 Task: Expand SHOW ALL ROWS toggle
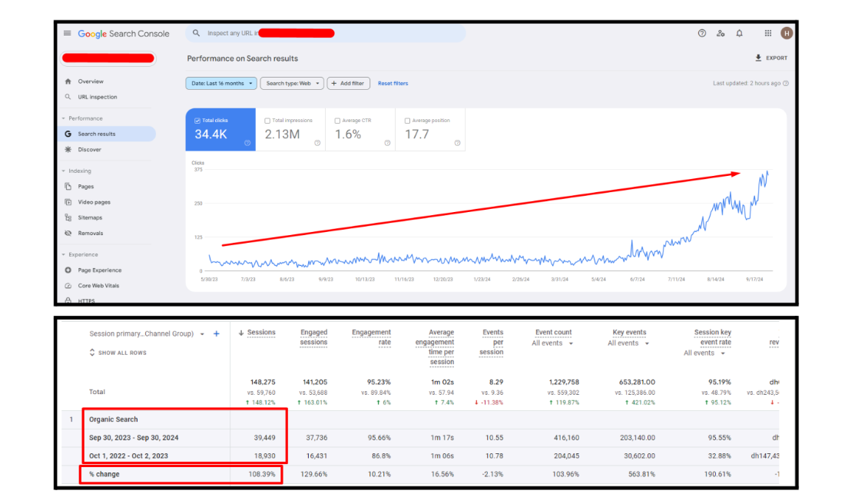coord(118,353)
